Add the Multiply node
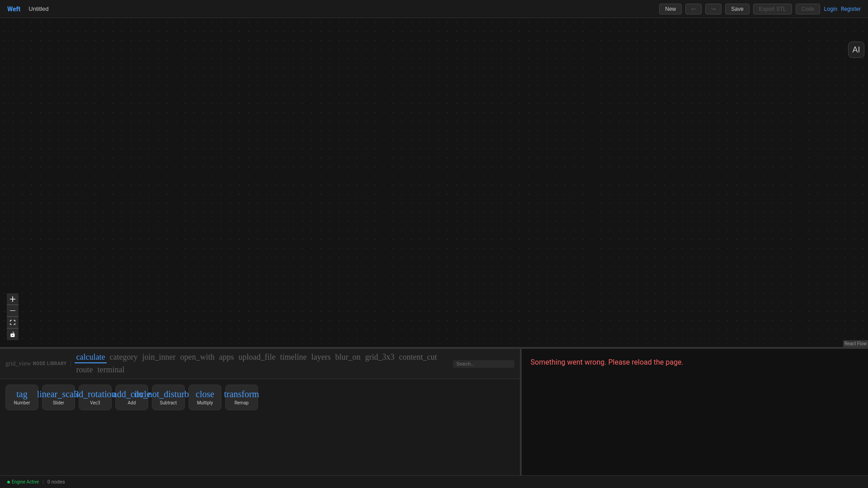The height and width of the screenshot is (488, 868). click(205, 397)
